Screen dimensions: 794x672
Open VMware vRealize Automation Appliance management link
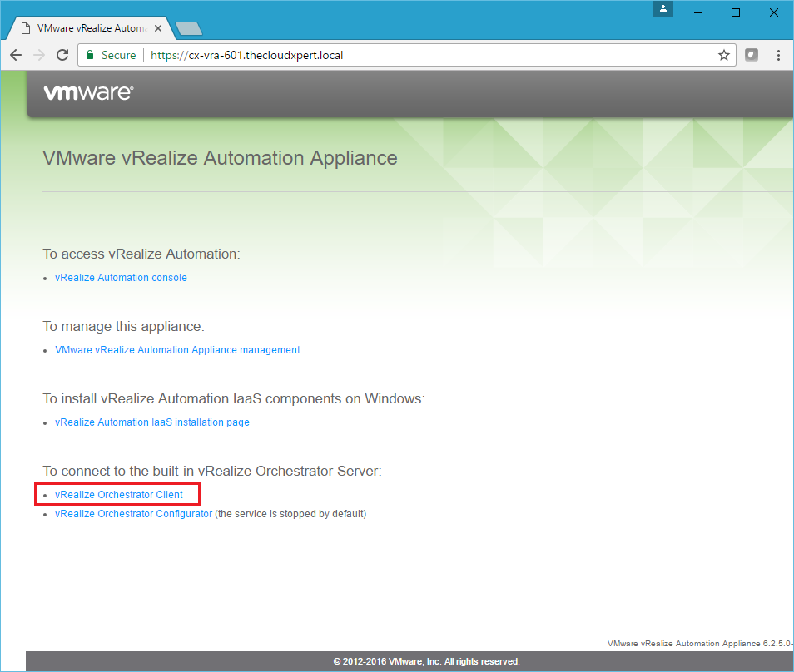177,350
